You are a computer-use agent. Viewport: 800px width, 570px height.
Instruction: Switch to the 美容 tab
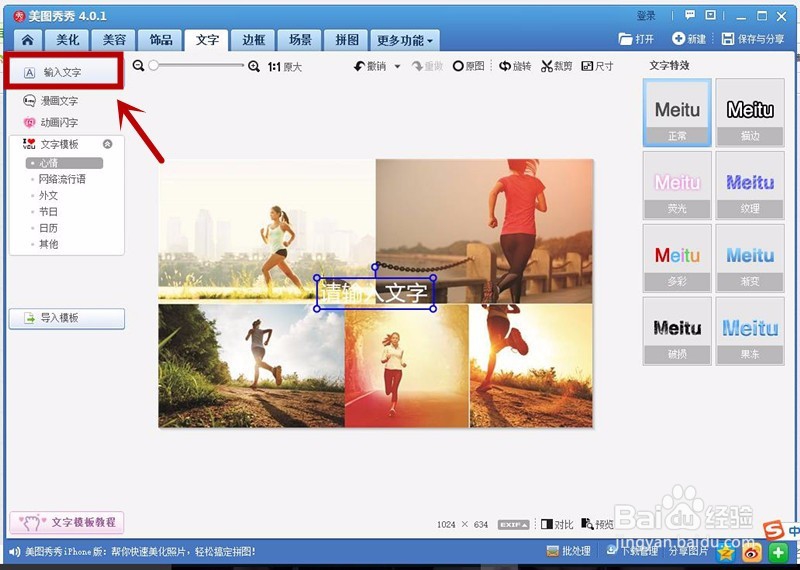pyautogui.click(x=113, y=40)
